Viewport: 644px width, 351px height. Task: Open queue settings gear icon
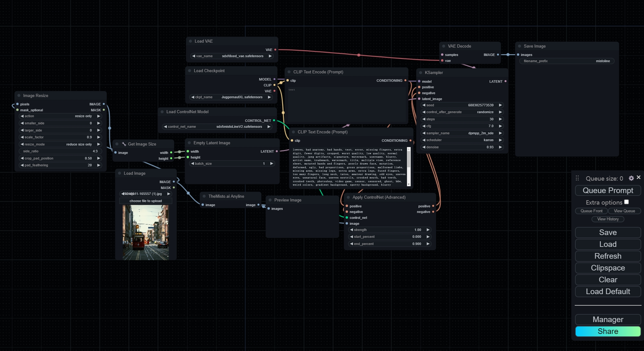631,178
